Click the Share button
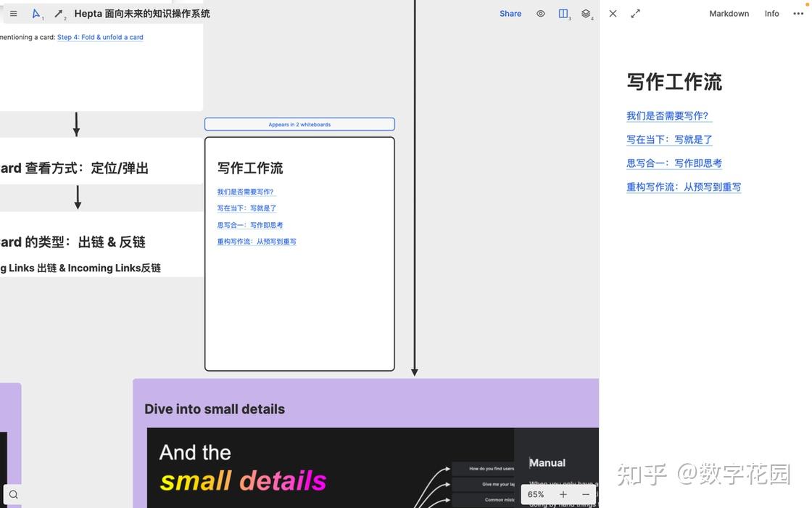 point(510,13)
